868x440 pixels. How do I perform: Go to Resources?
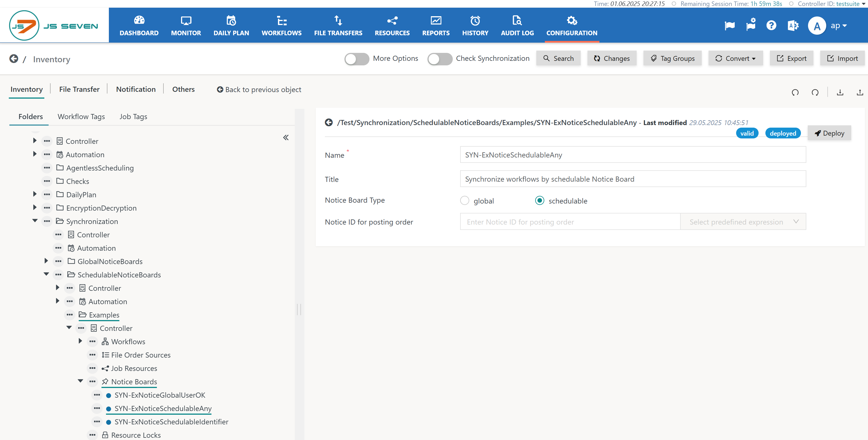(392, 26)
